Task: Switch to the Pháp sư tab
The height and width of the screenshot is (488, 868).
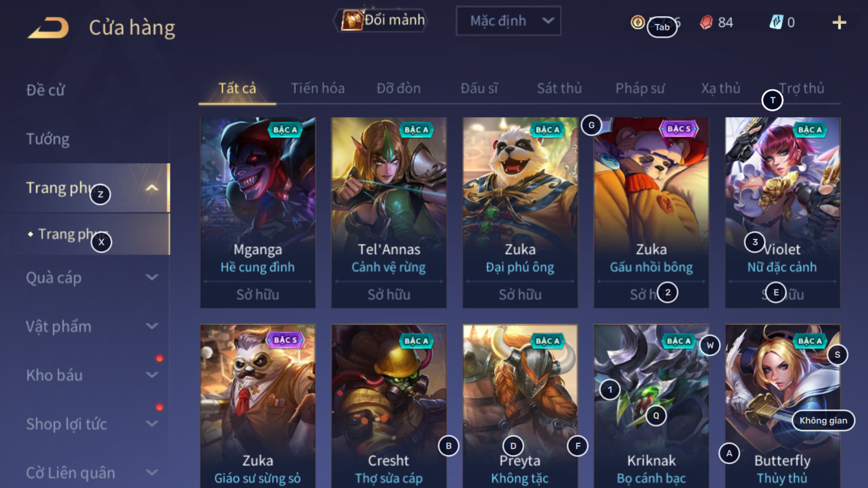Action: pos(640,88)
